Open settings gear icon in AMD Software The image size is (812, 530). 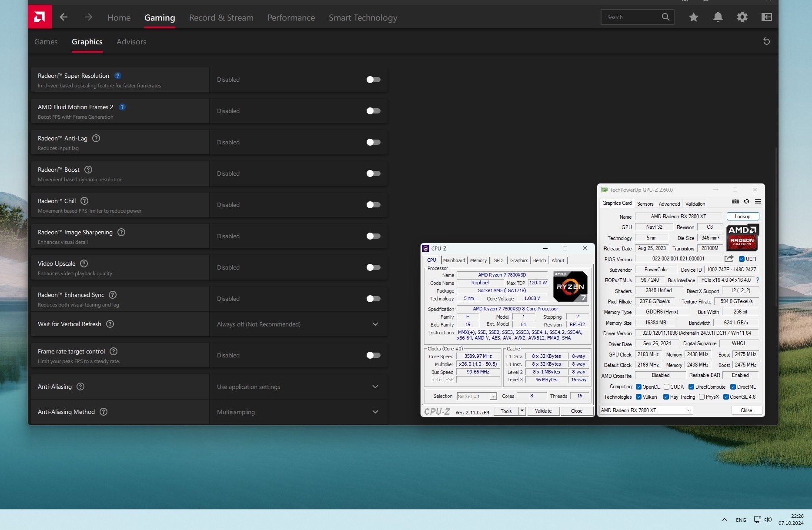coord(742,17)
